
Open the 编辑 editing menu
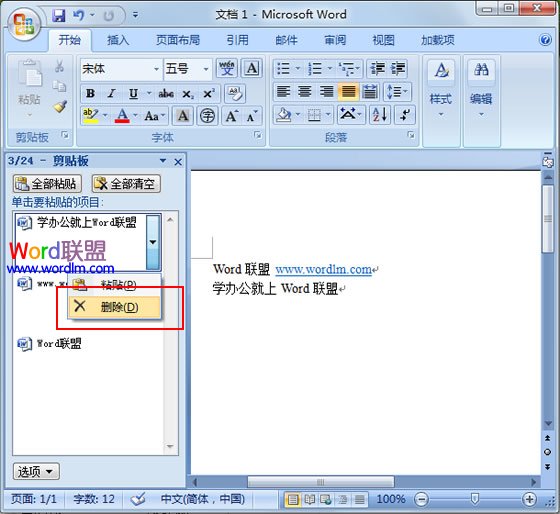tap(481, 89)
